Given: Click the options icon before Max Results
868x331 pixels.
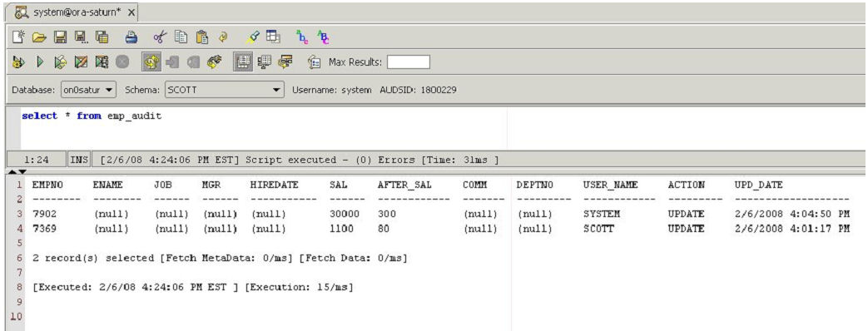Looking at the screenshot, I should (315, 62).
